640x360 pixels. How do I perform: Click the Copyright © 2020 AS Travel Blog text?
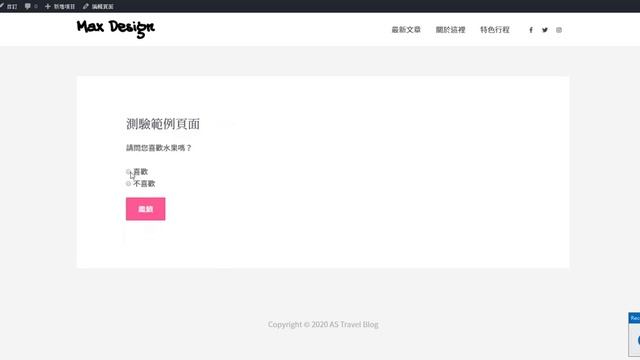click(323, 324)
